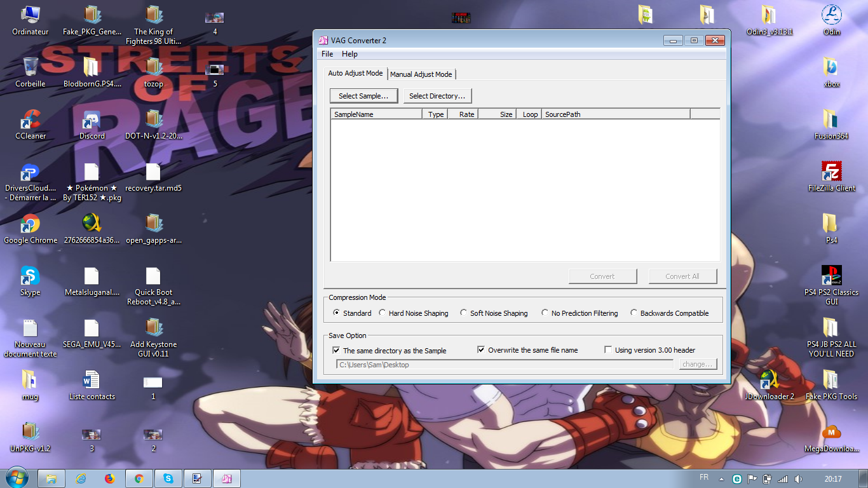868x488 pixels.
Task: Open the Windows Start menu
Action: click(x=17, y=478)
